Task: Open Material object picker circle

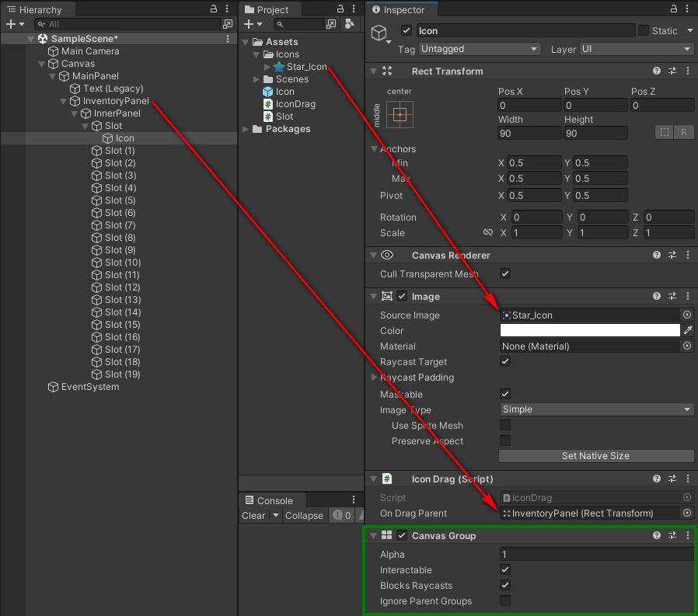Action: [687, 346]
